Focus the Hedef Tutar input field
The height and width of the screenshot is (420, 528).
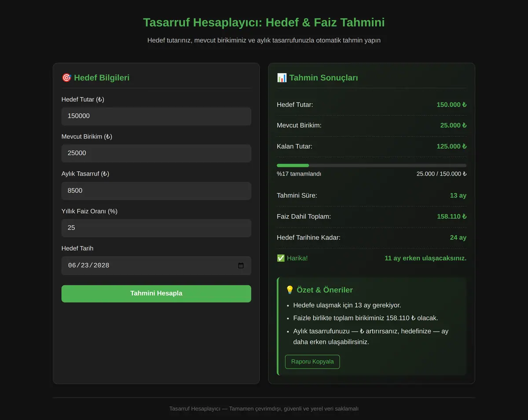(x=156, y=116)
